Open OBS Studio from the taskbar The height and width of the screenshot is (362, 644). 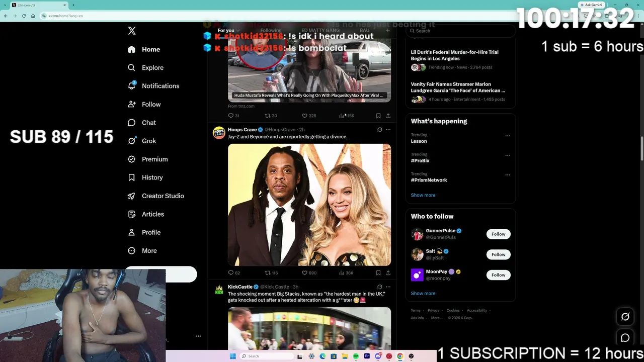point(411,356)
